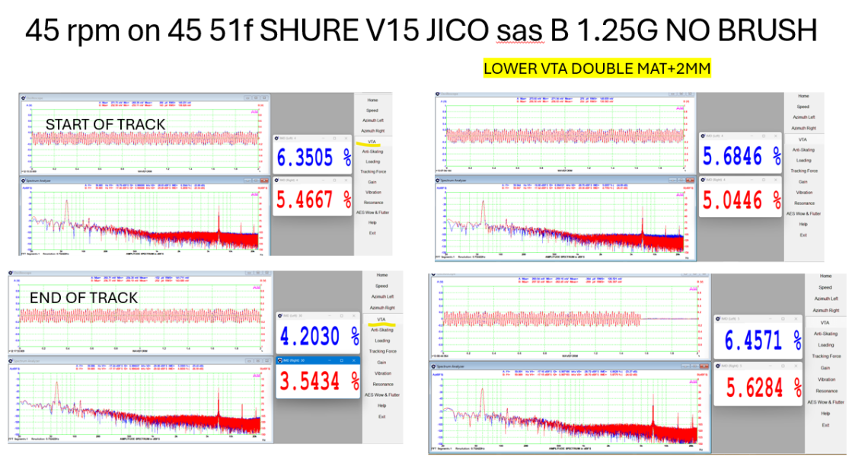Open Help in the START OF TRACK menu

372,222
